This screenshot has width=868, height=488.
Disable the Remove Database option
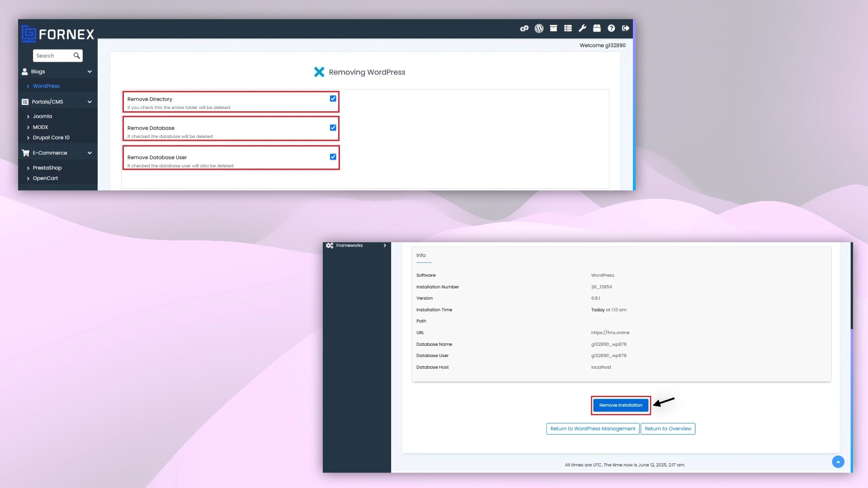click(333, 127)
